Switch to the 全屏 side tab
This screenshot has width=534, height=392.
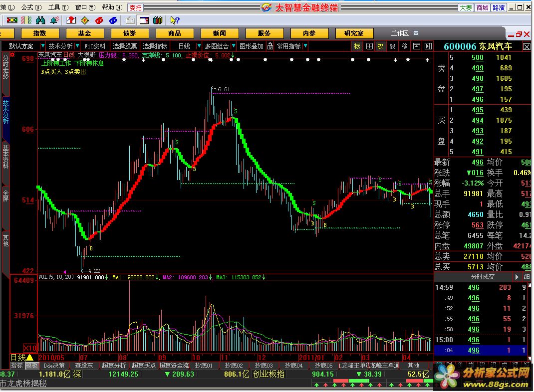click(x=5, y=196)
